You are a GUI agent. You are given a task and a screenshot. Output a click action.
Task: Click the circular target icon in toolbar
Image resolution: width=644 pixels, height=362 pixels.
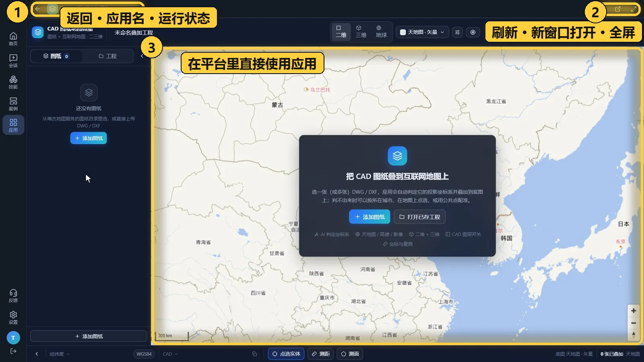pos(473,32)
